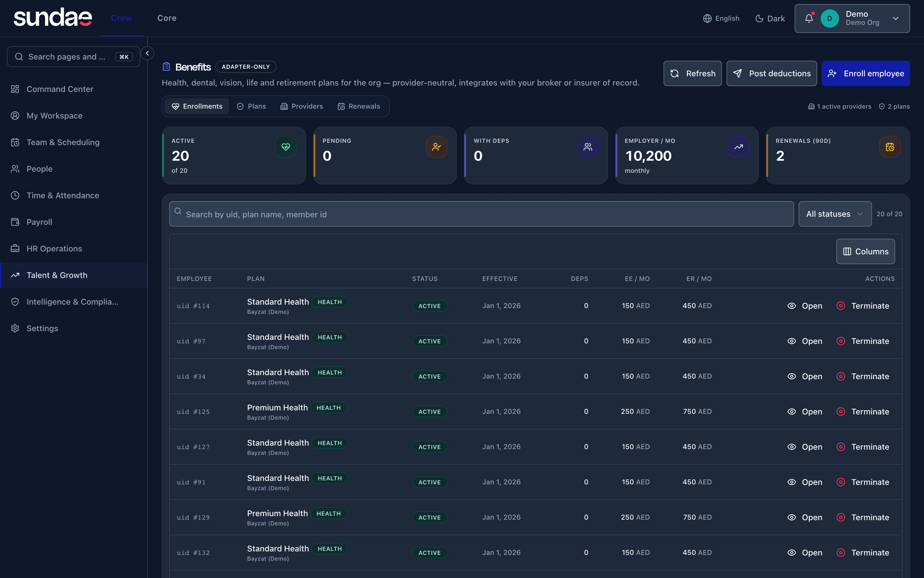Click the HR Operations briefcase icon
The width and height of the screenshot is (924, 578).
coord(15,249)
